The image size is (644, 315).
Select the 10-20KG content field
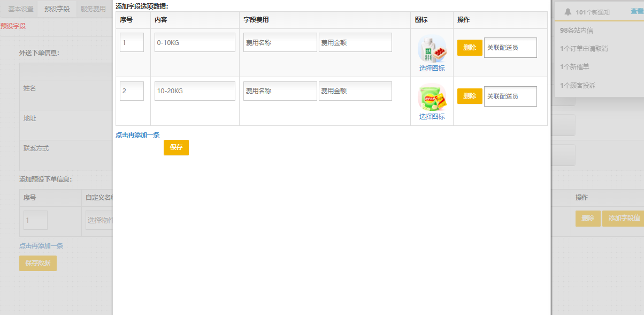pyautogui.click(x=195, y=91)
